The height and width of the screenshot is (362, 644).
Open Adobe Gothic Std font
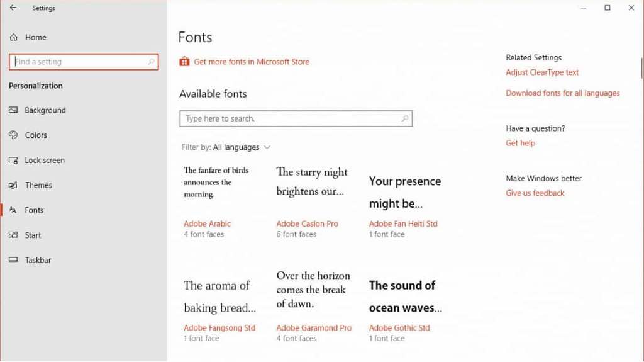[x=399, y=328]
